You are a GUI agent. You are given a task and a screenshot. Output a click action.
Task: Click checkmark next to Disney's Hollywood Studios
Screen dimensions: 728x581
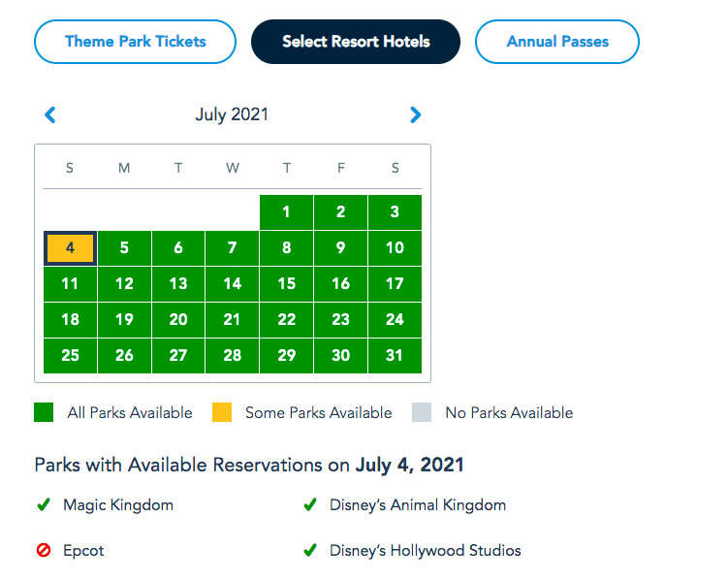(x=310, y=551)
